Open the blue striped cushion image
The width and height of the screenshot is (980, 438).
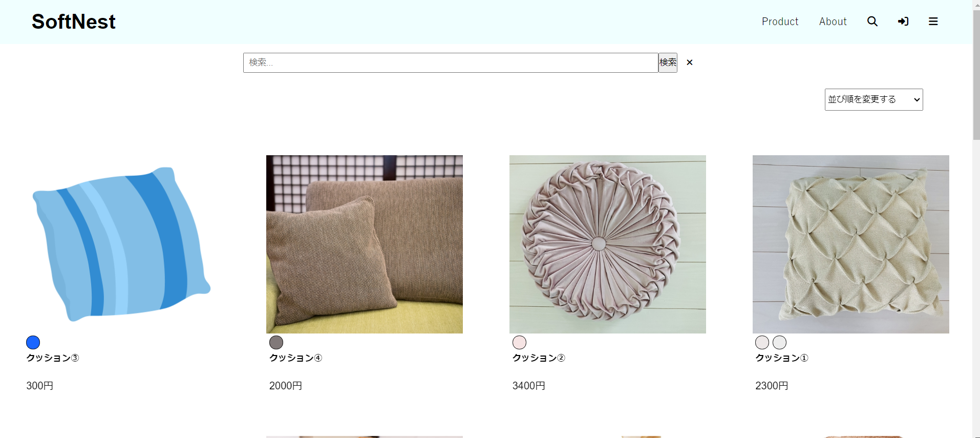pos(121,244)
